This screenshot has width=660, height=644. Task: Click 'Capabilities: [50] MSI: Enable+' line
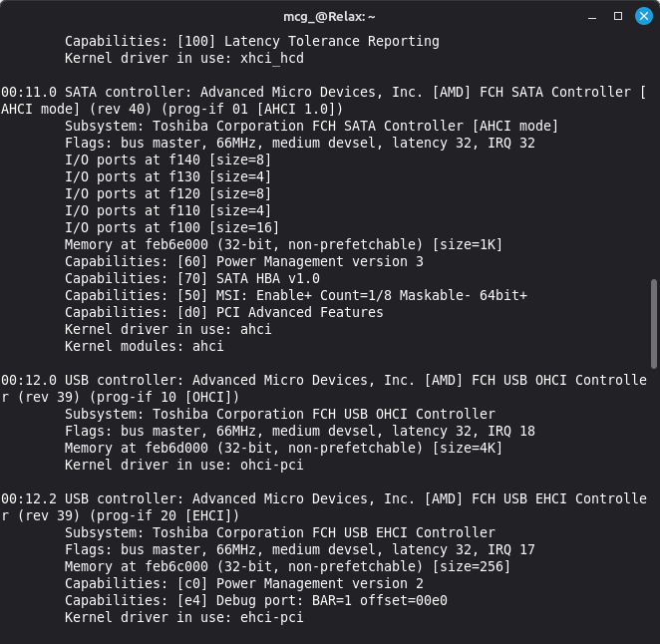296,295
